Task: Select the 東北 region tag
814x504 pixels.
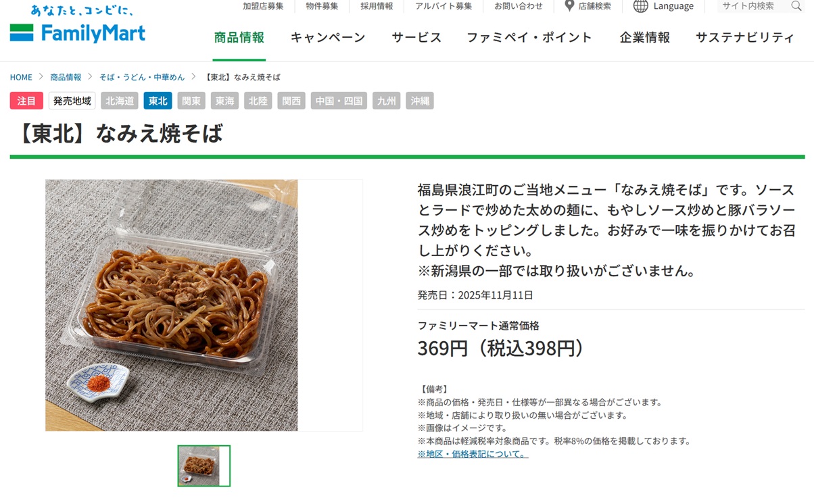Action: point(158,101)
